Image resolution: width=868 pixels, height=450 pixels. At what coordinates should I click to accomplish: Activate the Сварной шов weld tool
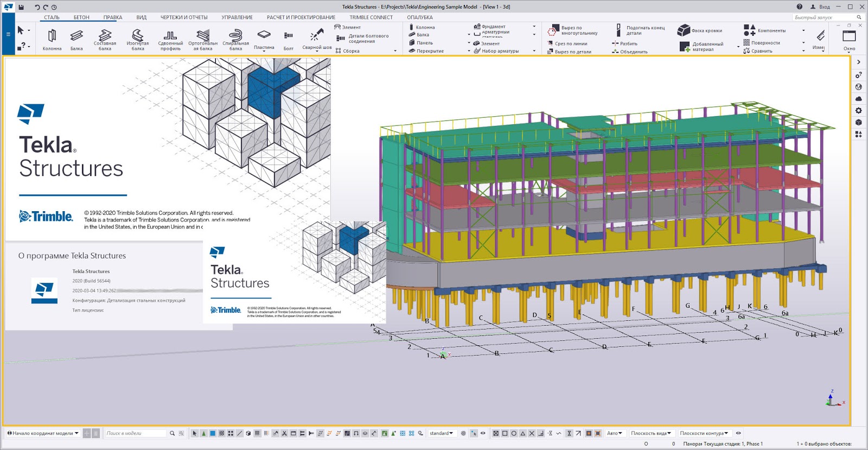click(x=317, y=40)
